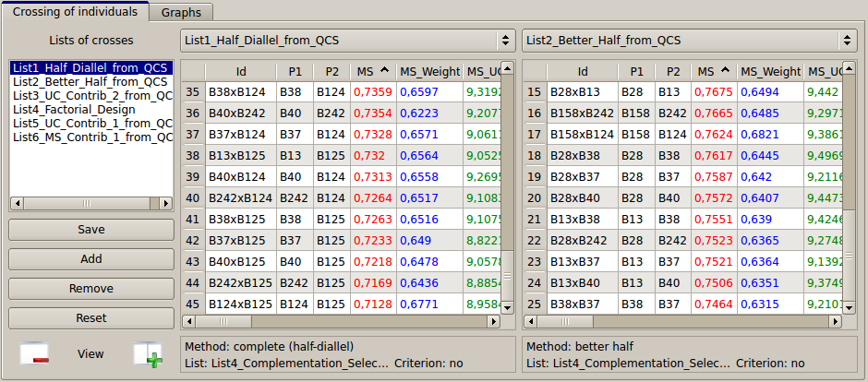Click the Reset button

(91, 318)
